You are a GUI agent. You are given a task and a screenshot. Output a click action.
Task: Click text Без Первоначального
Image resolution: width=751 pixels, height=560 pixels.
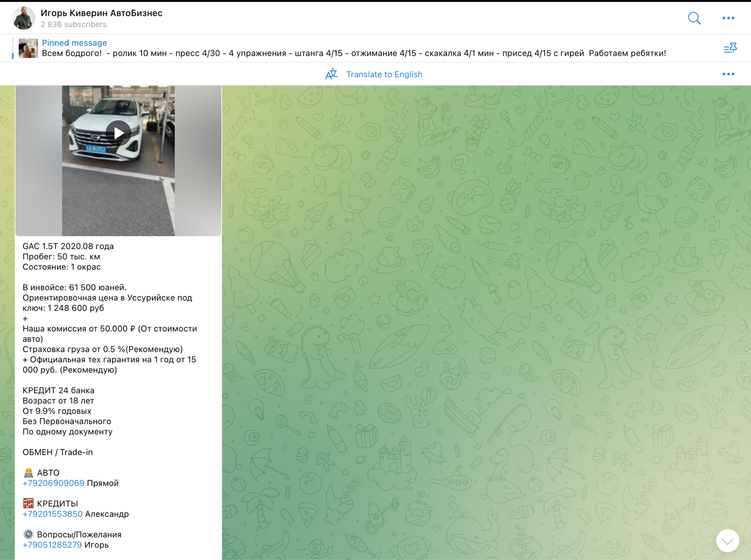coord(67,421)
